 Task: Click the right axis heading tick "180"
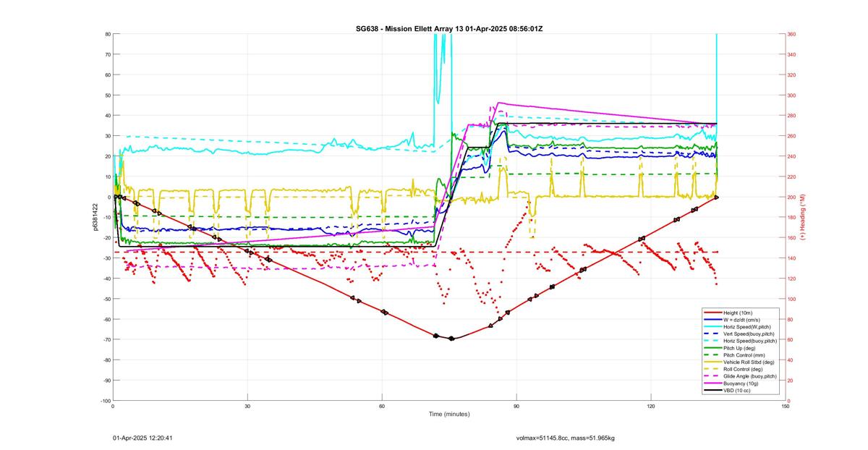[x=792, y=217]
